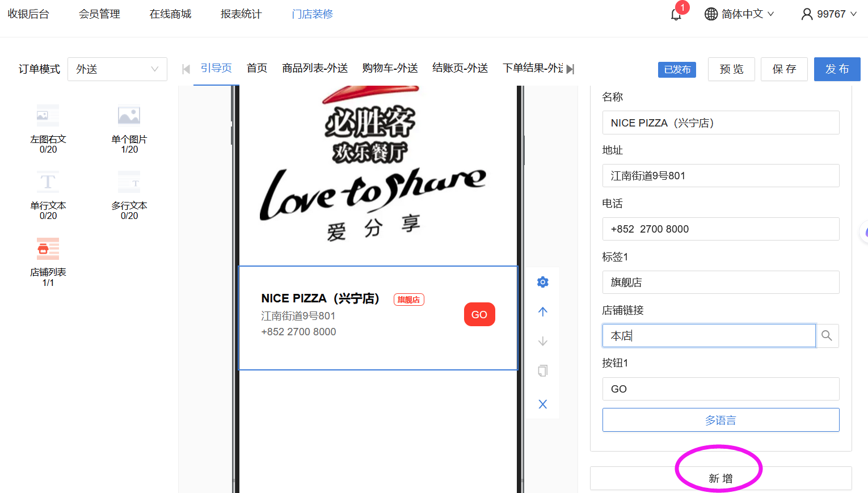868x493 pixels.
Task: Click the 标签1 input field
Action: coord(720,283)
